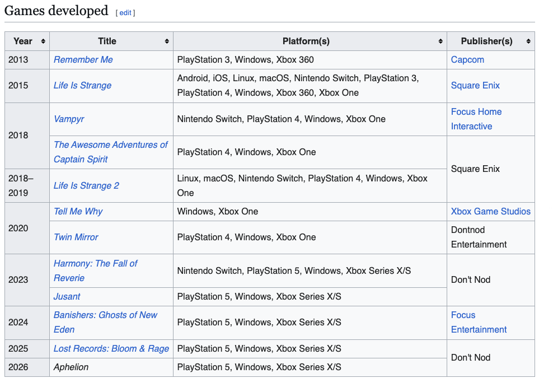
Task: Open the Life Is Strange link
Action: tap(82, 86)
